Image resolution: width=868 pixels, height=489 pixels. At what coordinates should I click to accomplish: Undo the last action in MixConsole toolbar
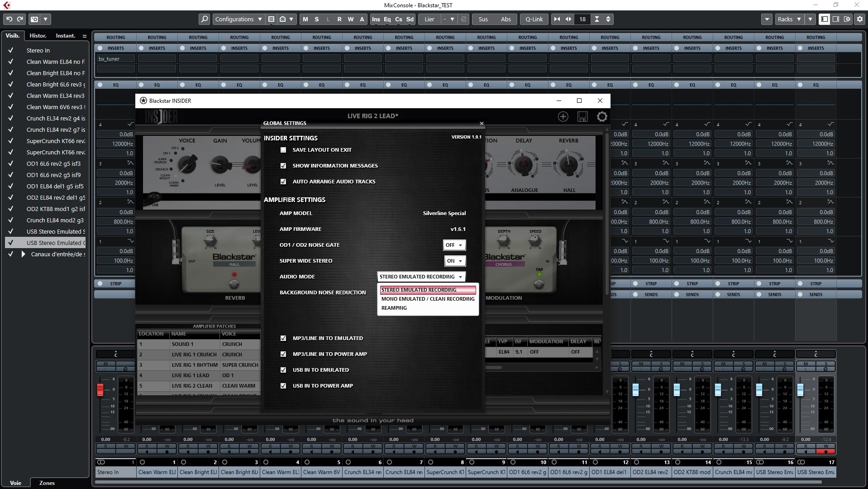pyautogui.click(x=9, y=19)
